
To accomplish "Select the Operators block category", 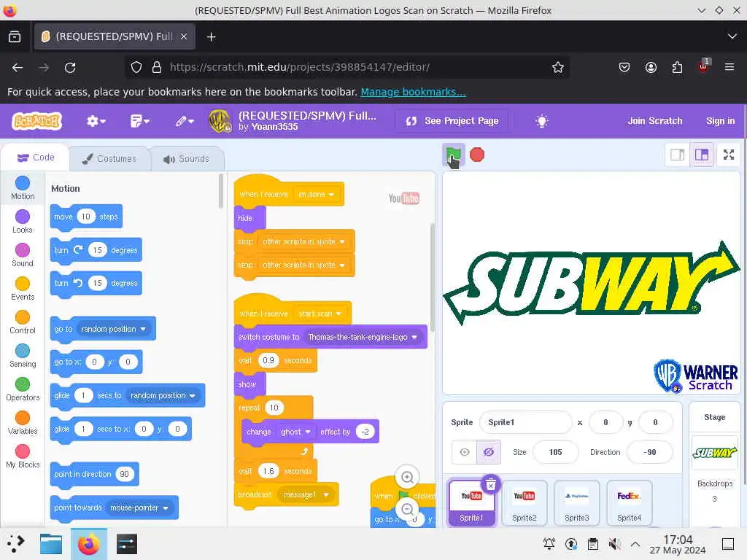I will pos(23,389).
